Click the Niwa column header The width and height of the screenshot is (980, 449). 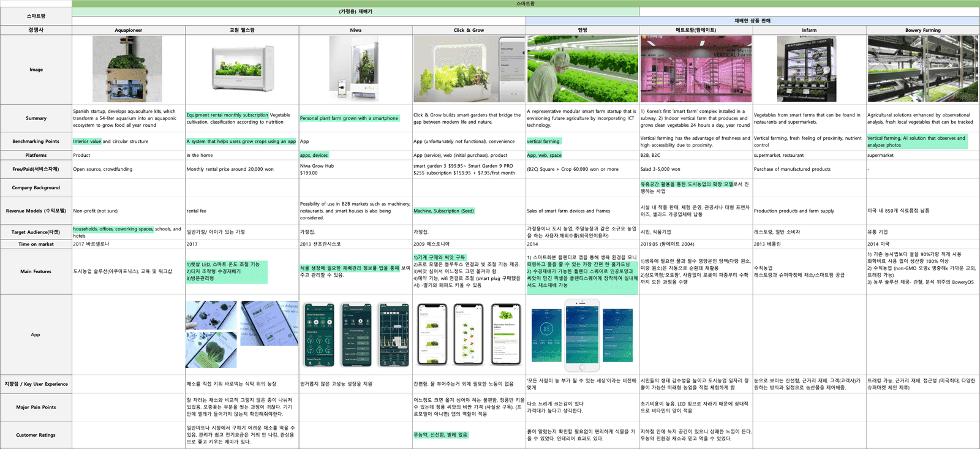pyautogui.click(x=356, y=30)
